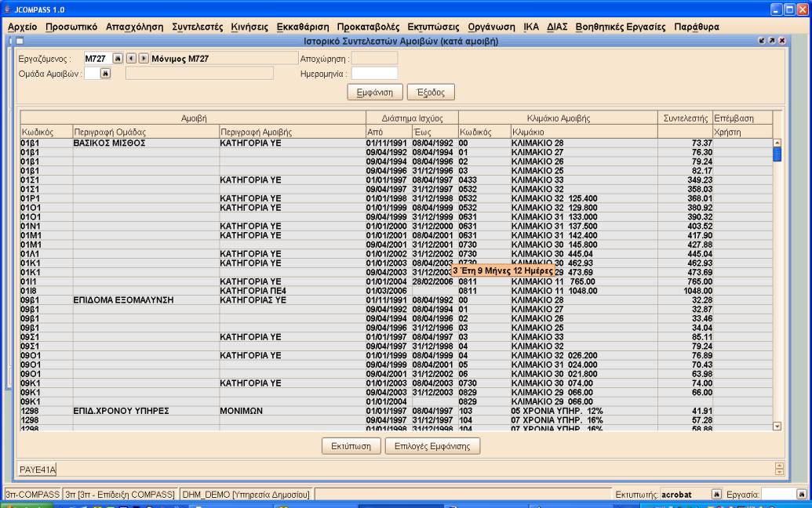
Task: Open the Βοηθητικές Εργασίες menu
Action: click(x=621, y=27)
